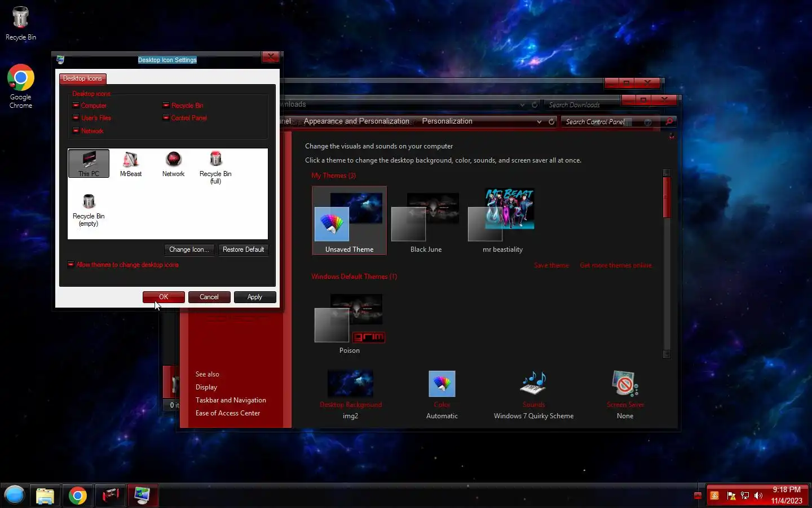Show hidden system tray icons
The image size is (812, 508).
click(x=698, y=496)
